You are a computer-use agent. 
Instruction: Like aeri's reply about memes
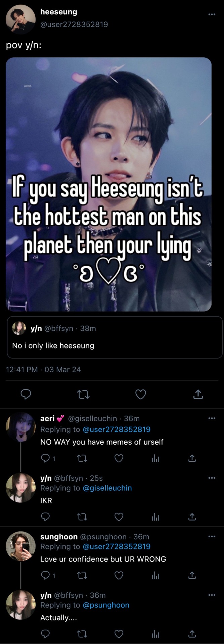(x=119, y=458)
